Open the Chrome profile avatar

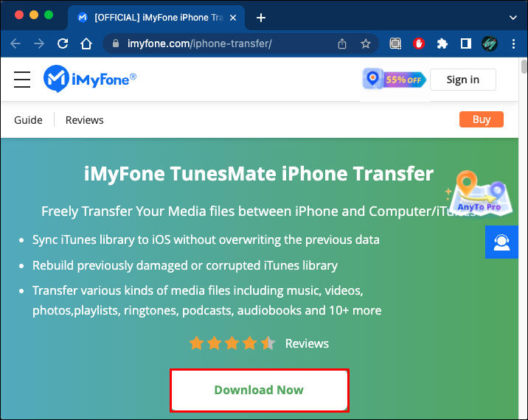pyautogui.click(x=489, y=43)
